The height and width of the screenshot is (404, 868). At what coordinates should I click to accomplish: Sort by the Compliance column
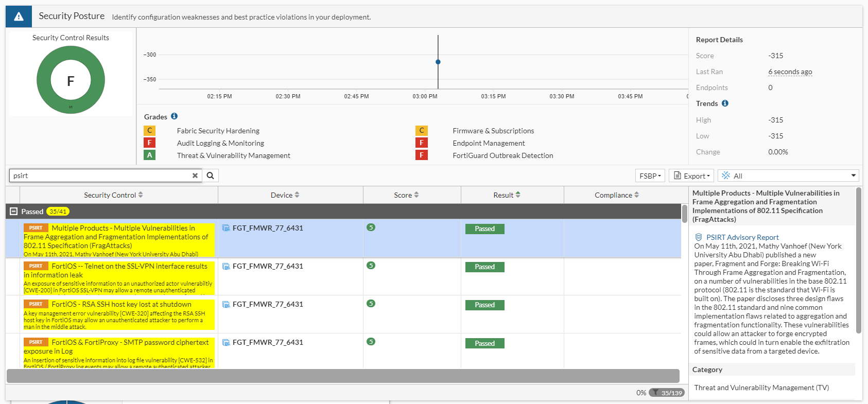click(616, 195)
